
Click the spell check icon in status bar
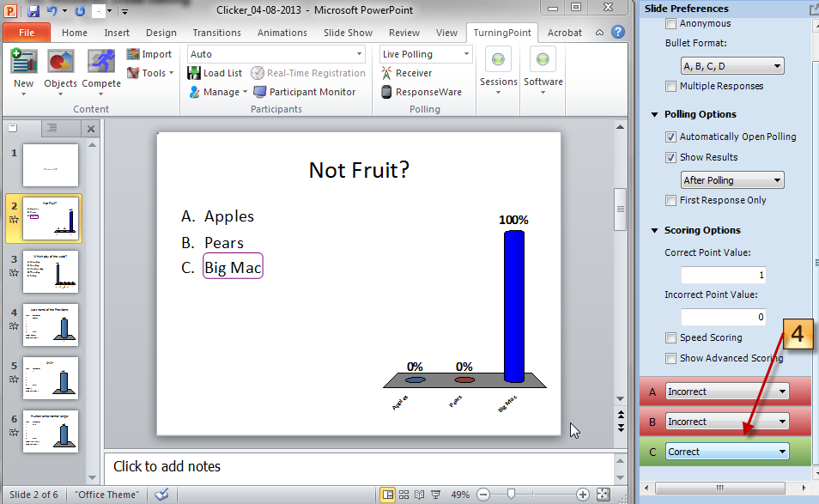pos(162,494)
